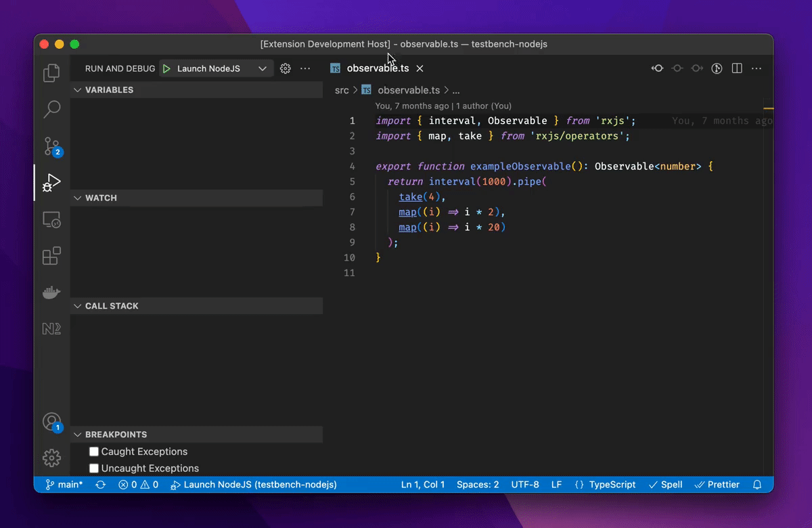Click Spaces: 2 indentation setting
812x528 pixels.
(478, 485)
